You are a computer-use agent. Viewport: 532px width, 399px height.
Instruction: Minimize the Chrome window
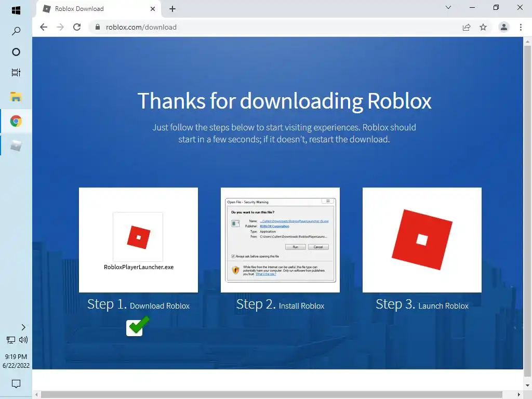pos(472,7)
